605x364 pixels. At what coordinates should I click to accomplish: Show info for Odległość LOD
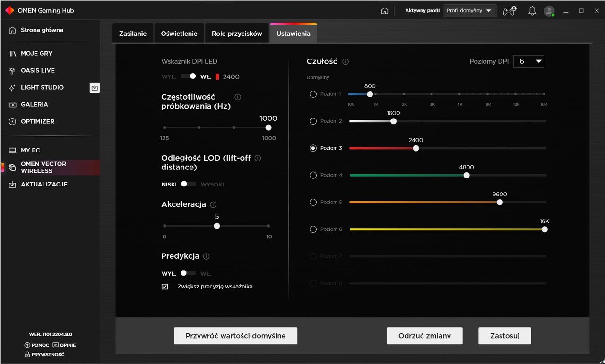click(258, 158)
